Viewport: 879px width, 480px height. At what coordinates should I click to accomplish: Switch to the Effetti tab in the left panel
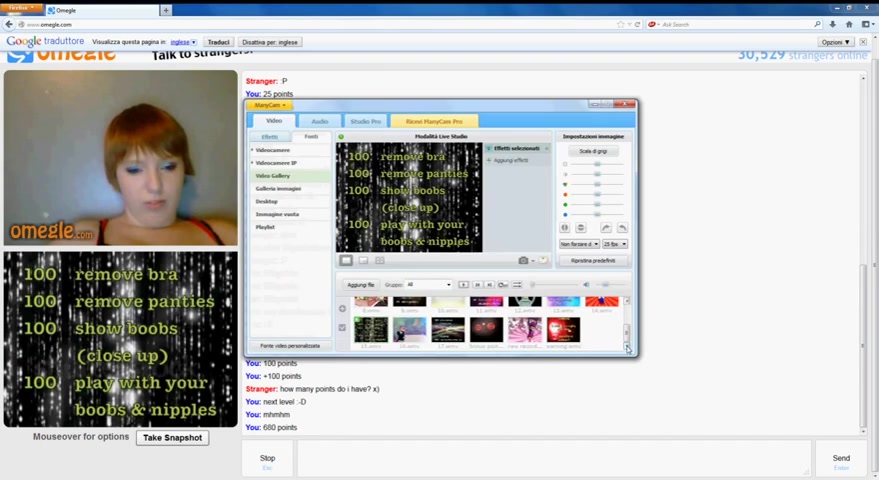click(270, 137)
